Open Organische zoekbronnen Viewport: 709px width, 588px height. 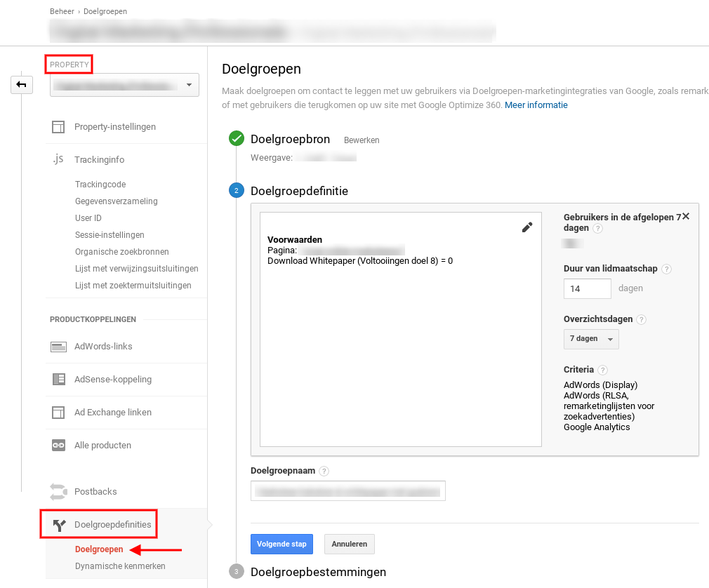pyautogui.click(x=121, y=252)
